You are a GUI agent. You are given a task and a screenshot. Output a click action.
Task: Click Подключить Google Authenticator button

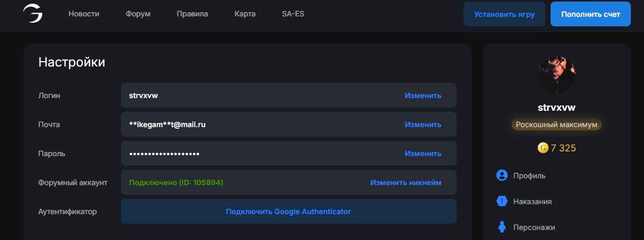289,212
